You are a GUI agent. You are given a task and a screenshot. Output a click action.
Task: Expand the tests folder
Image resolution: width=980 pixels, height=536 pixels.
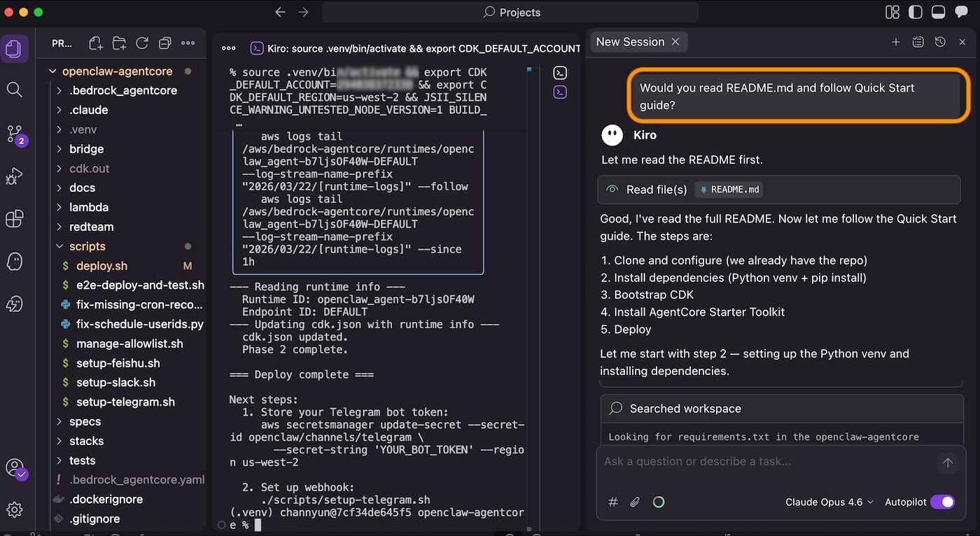(82, 460)
